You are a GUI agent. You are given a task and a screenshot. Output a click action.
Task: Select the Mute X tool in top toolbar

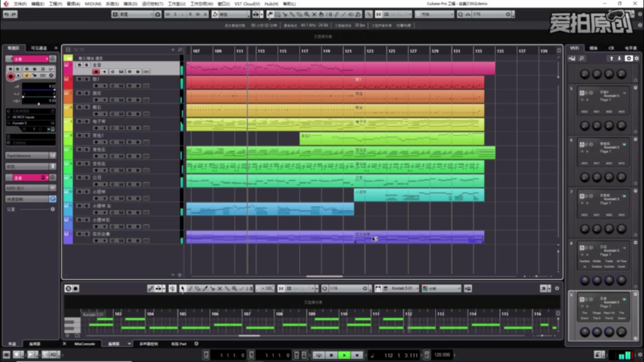314,15
